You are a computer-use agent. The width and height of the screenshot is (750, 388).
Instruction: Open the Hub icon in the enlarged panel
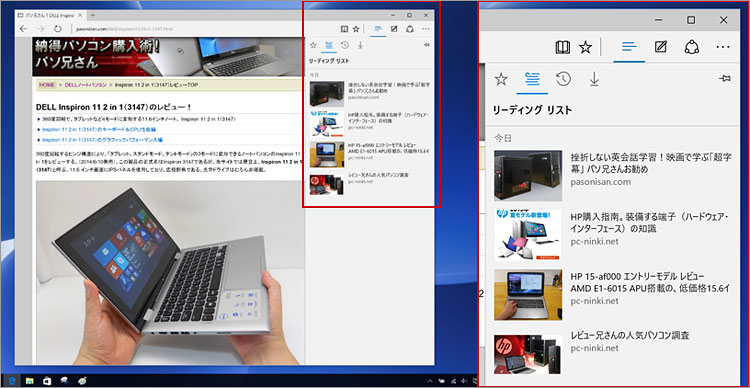point(629,47)
